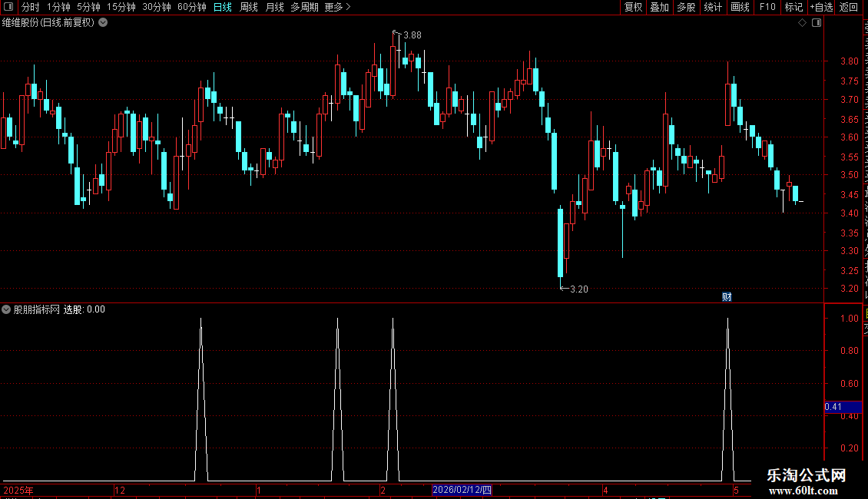Click the 标记 mark button
This screenshot has width=868, height=499.
tap(793, 7)
